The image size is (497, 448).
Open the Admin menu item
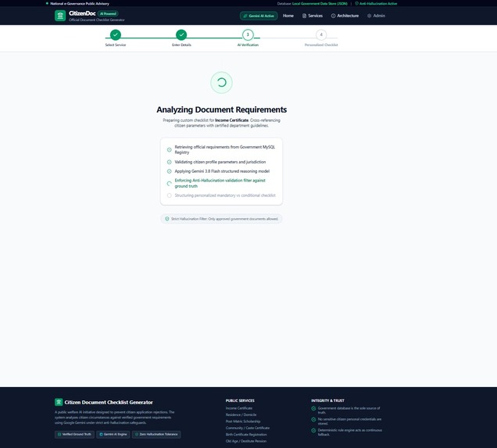[376, 16]
